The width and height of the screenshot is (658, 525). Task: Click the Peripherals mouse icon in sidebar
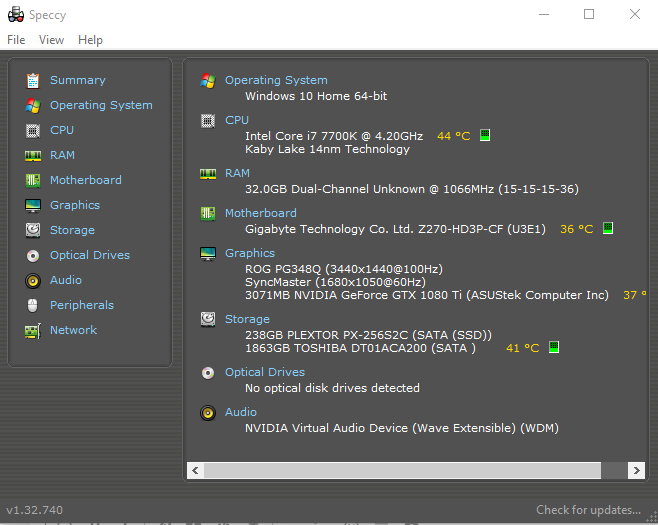[33, 306]
